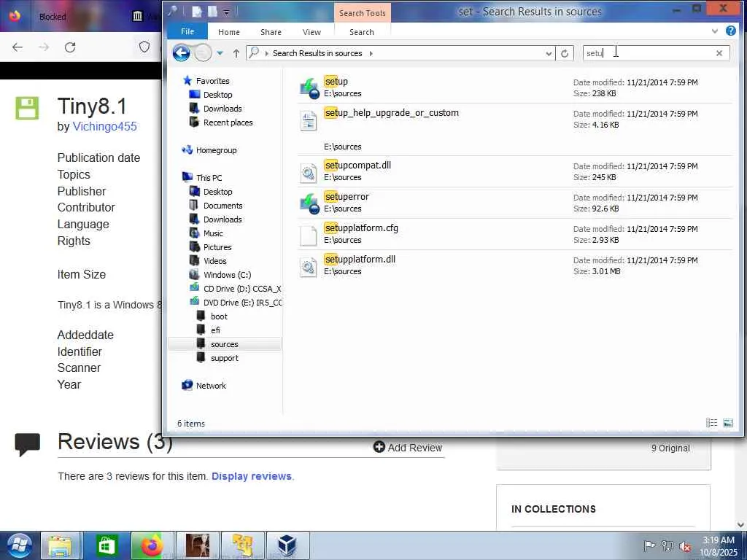
Task: Click Add Review button on webpage
Action: click(408, 448)
